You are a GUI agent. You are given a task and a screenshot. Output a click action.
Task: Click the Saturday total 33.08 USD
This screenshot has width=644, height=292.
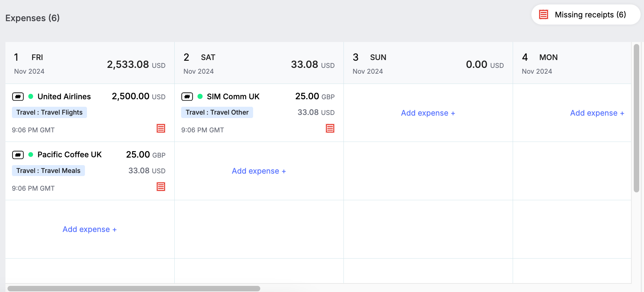tap(313, 64)
